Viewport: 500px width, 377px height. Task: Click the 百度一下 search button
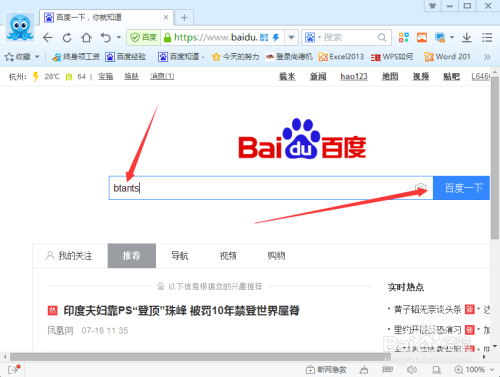[461, 188]
